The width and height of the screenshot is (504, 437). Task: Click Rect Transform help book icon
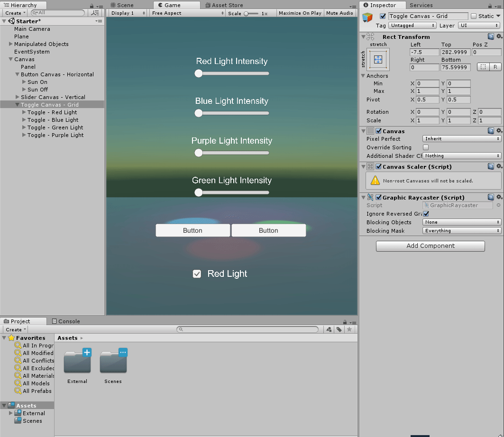click(x=491, y=36)
